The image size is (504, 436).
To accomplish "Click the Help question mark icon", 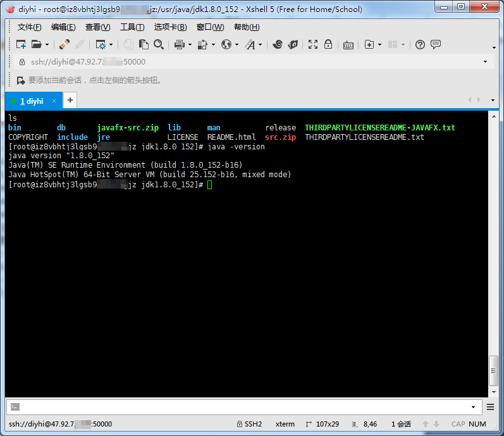I will click(420, 44).
